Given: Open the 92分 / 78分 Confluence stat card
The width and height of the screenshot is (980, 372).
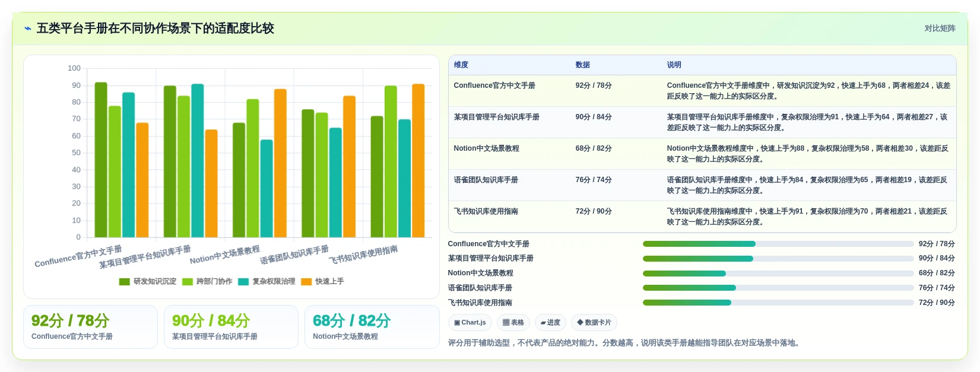Looking at the screenshot, I should 90,327.
